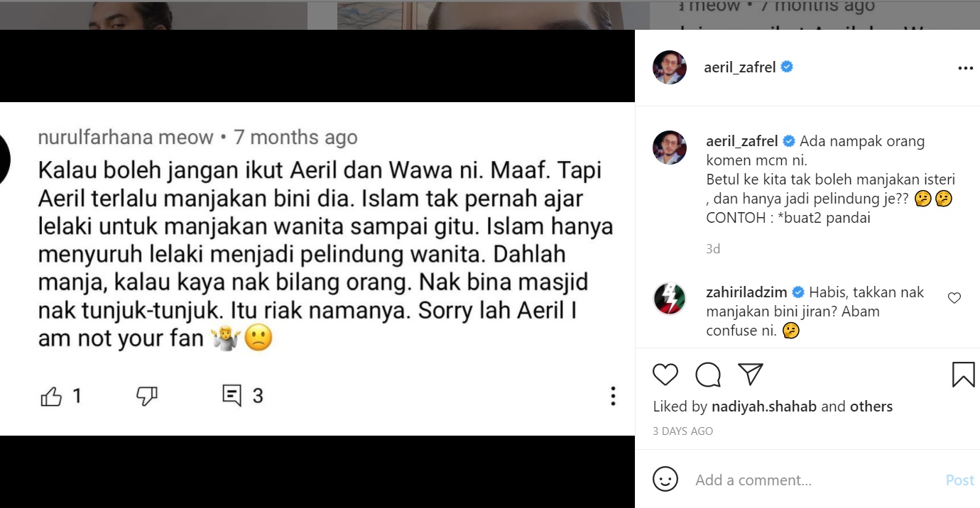Click the thumbs up icon in the screenshot

51,396
